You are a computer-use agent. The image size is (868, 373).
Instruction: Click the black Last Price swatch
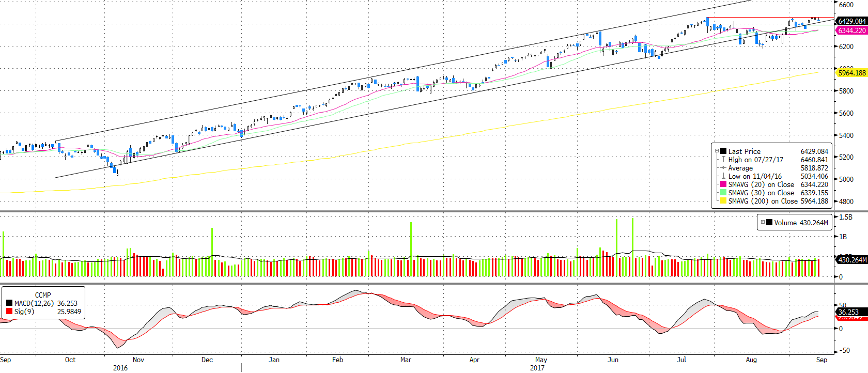click(723, 151)
